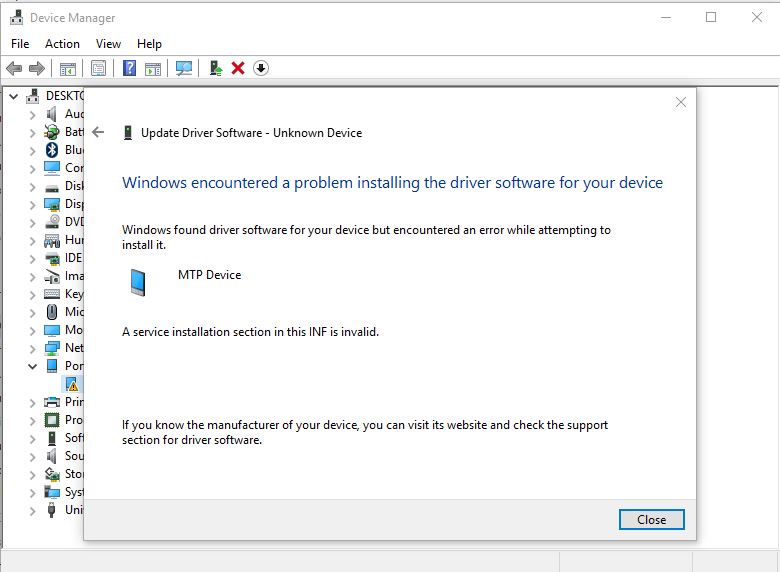The image size is (780, 572).
Task: Open the Properties toolbar icon
Action: 98,68
